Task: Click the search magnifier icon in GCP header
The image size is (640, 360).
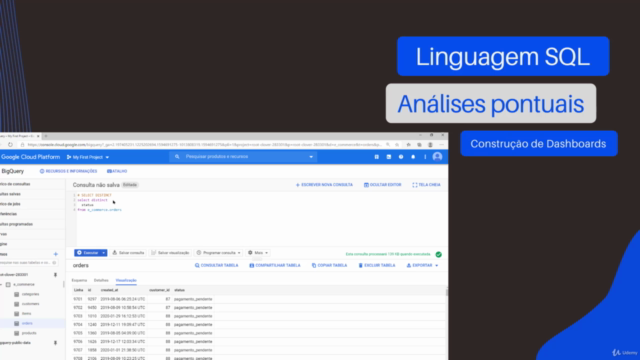Action: [177, 157]
